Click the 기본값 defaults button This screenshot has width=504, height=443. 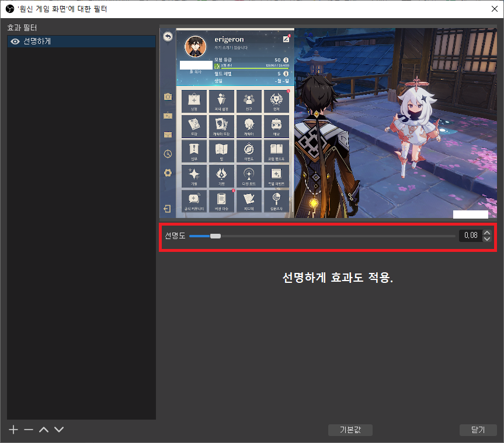click(350, 430)
